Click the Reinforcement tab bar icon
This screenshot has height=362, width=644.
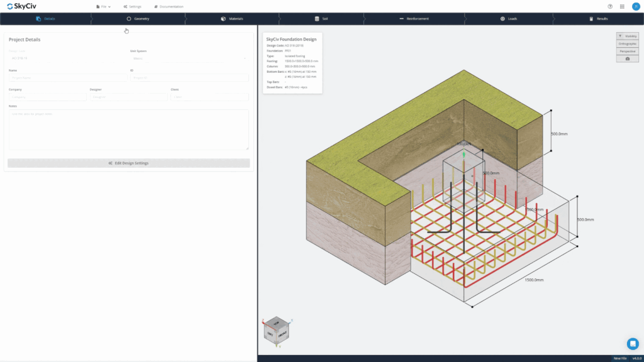401,19
